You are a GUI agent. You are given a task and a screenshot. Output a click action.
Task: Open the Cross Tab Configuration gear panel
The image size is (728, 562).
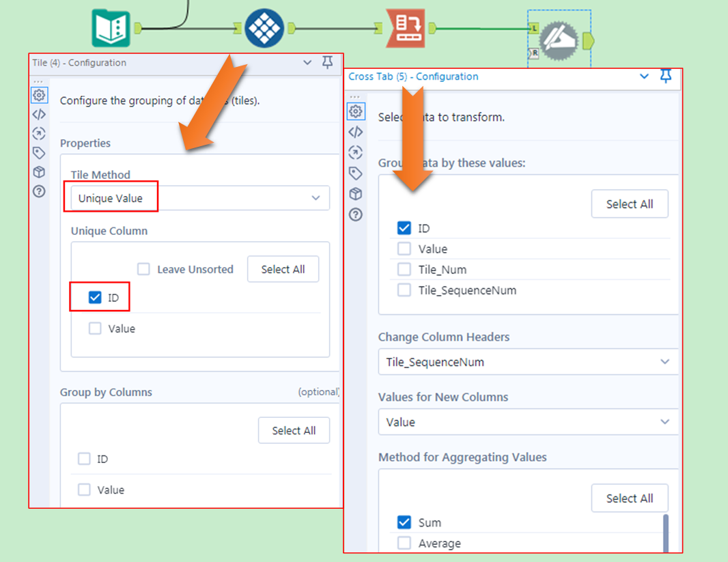tap(356, 111)
